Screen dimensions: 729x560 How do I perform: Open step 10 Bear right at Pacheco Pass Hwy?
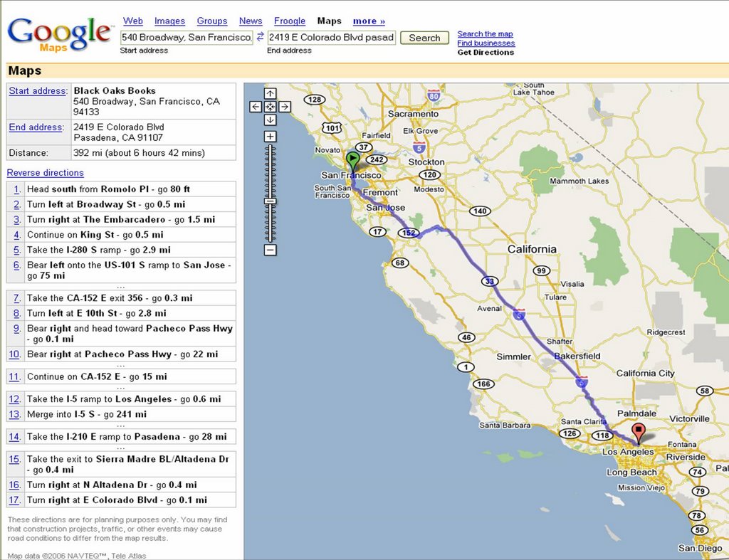tap(121, 354)
